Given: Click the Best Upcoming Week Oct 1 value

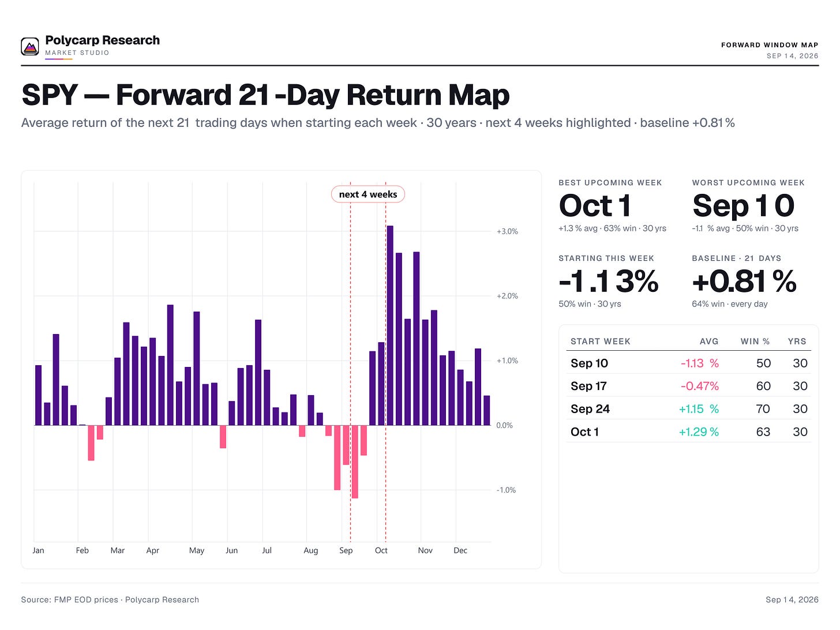Looking at the screenshot, I should pyautogui.click(x=595, y=206).
